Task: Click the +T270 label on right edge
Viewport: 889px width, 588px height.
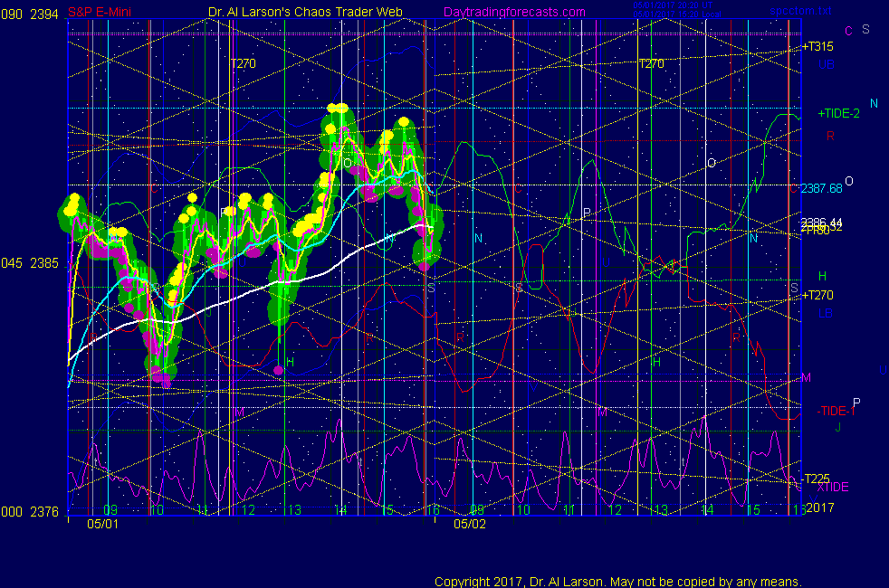Action: point(817,295)
